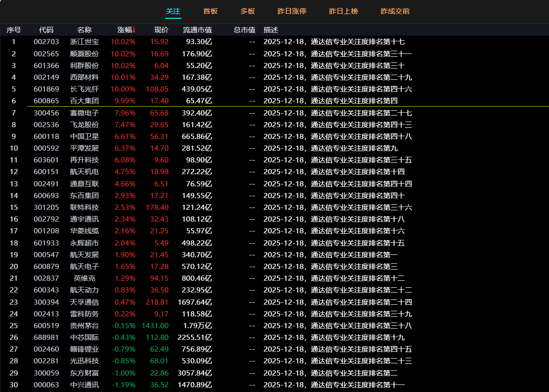Click the 代码 column header
549x392 pixels.
point(46,30)
